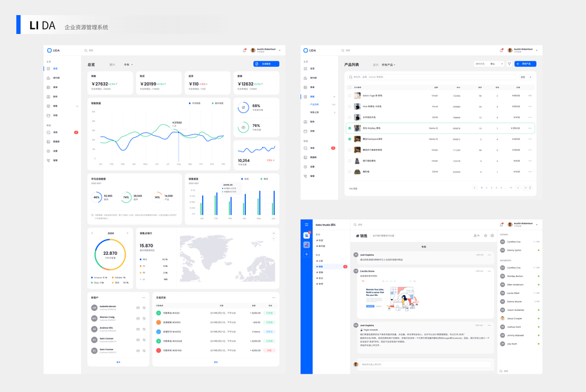586x392 pixels.
Task: Click mail icon beside Isabelle Moran
Action: coord(138,308)
